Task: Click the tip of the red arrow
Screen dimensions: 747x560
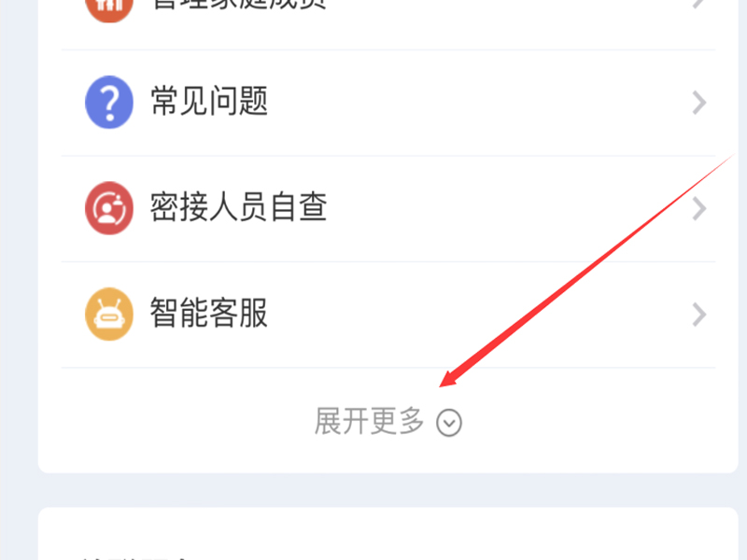Action: point(441,386)
